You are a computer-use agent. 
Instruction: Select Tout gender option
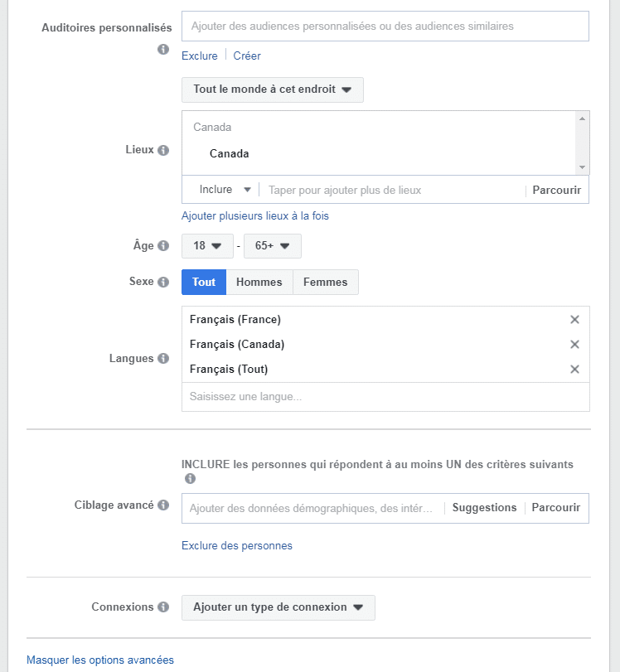tap(204, 282)
